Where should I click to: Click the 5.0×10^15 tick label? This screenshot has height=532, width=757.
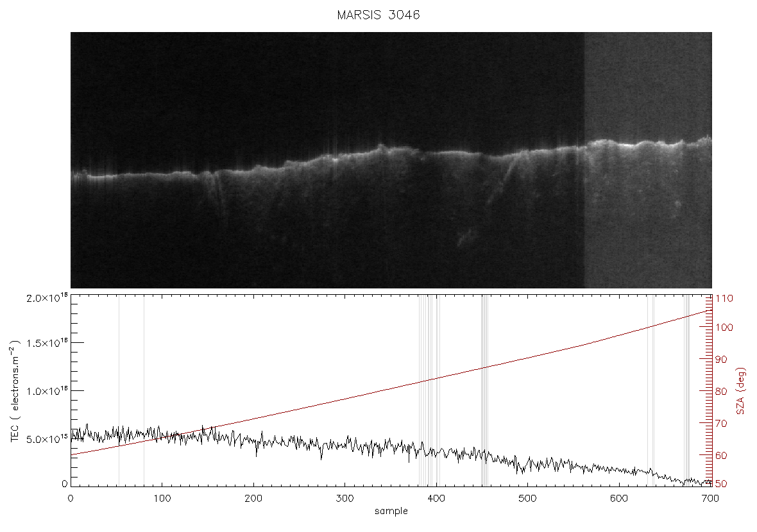tap(47, 439)
